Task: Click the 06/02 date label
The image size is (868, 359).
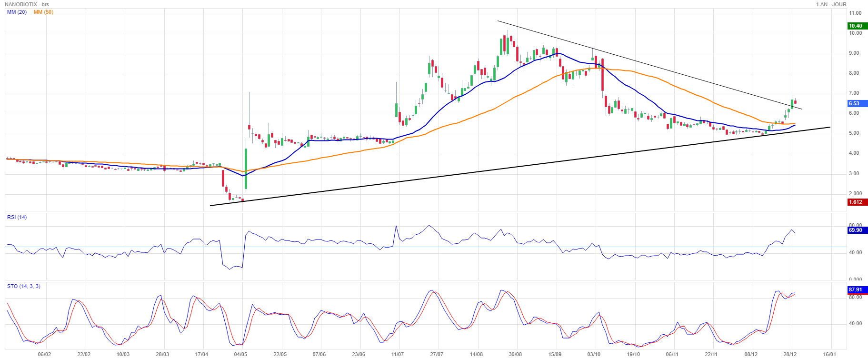Action: pos(44,354)
